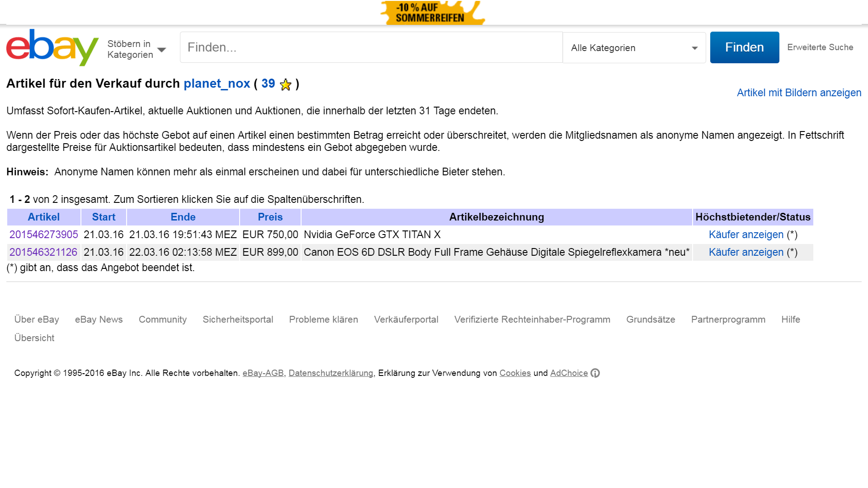Viewport: 868px width, 488px height.
Task: Open eBay News footer link
Action: pos(99,319)
